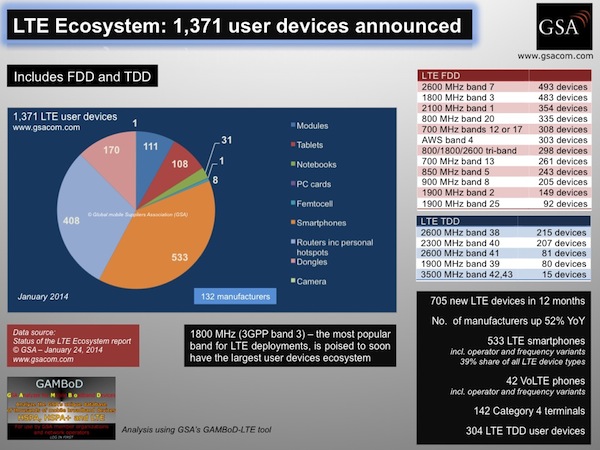Click the PC cards legend label
This screenshot has height=450, width=600.
314,184
